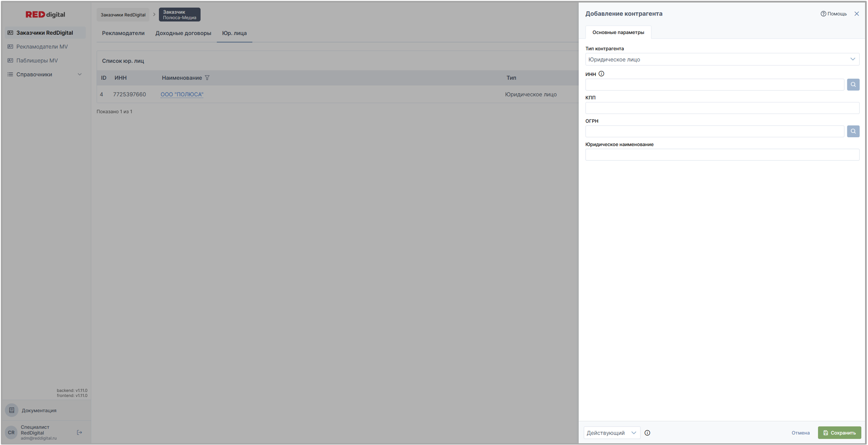Open the Действующий status dropdown
The height and width of the screenshot is (445, 868).
[x=612, y=433]
